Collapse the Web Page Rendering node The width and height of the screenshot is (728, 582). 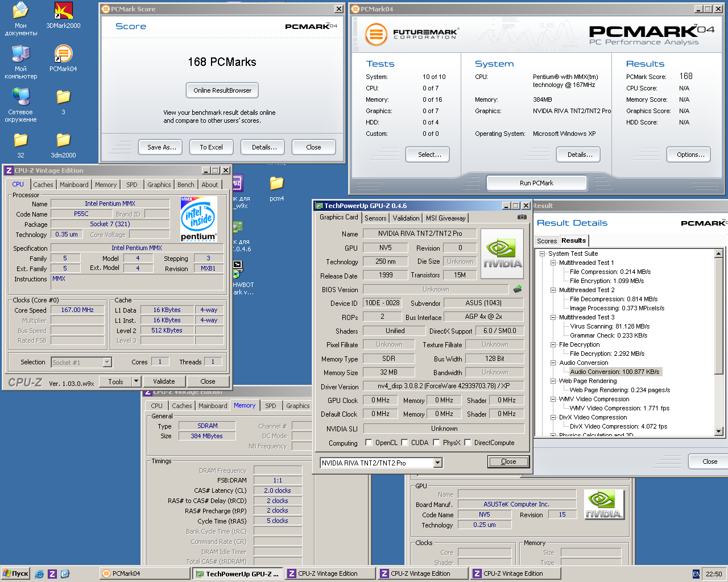(553, 381)
